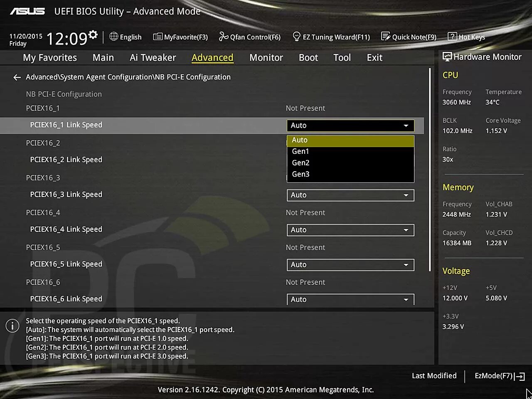Viewport: 532px width, 399px height.
Task: Click memory capacity value 16384 MB
Action: coord(457,244)
